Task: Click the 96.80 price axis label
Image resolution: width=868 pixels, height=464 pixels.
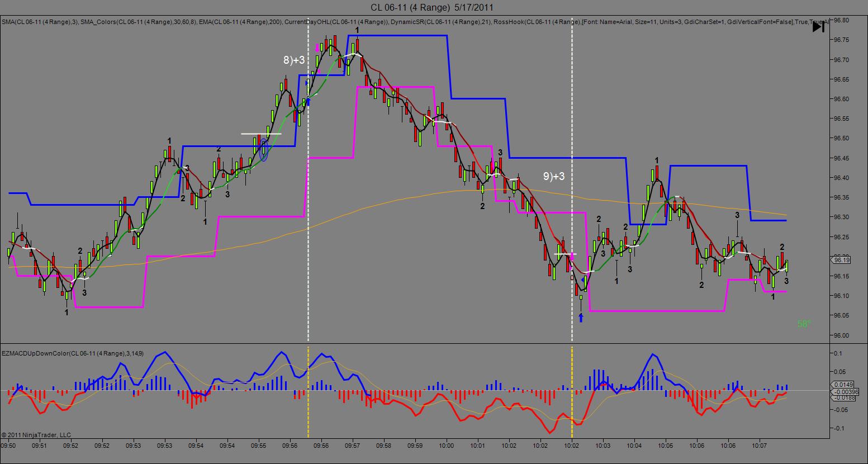Action: point(841,20)
